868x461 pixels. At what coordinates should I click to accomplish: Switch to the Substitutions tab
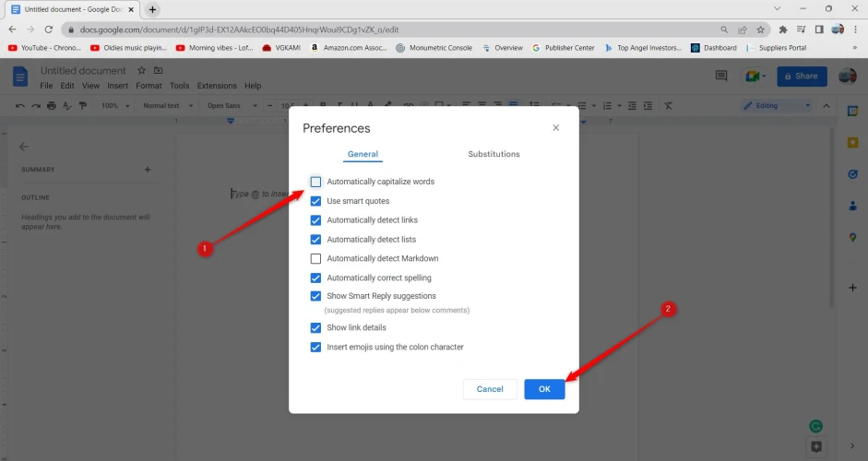pos(493,155)
